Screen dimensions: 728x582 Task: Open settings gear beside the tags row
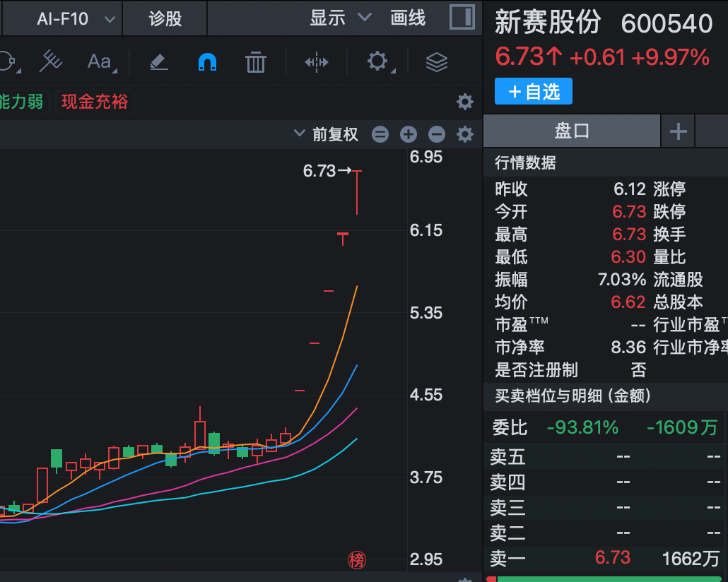pos(465,102)
